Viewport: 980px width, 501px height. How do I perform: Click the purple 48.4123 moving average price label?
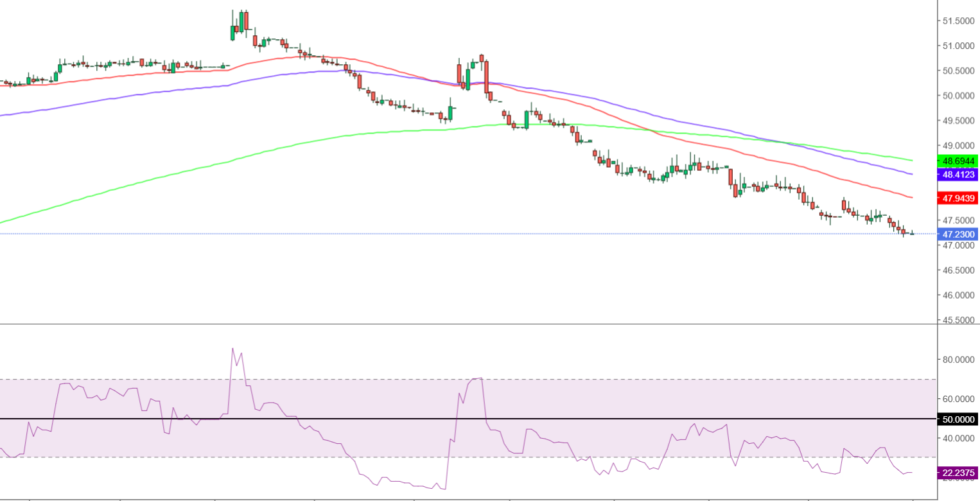point(958,174)
